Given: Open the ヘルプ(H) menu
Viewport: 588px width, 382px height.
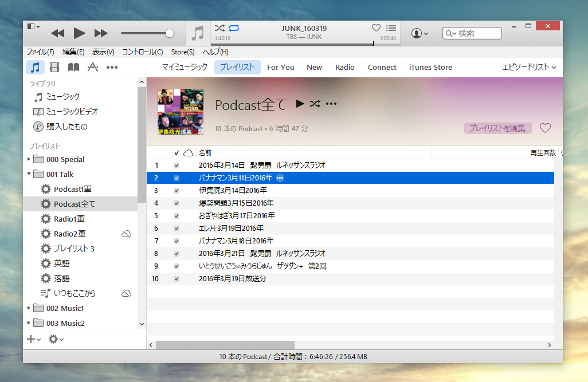Looking at the screenshot, I should (215, 52).
